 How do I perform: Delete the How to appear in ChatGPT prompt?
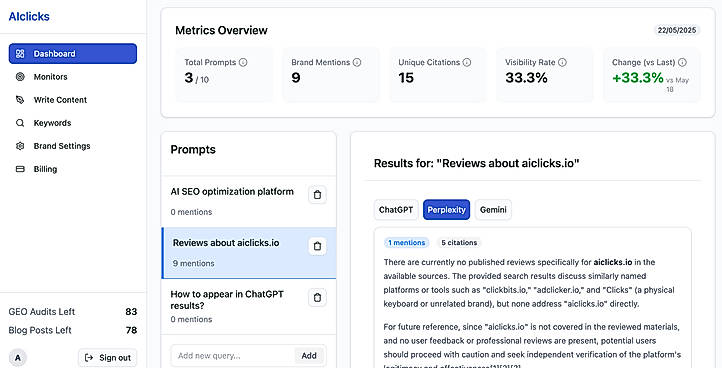pos(317,298)
